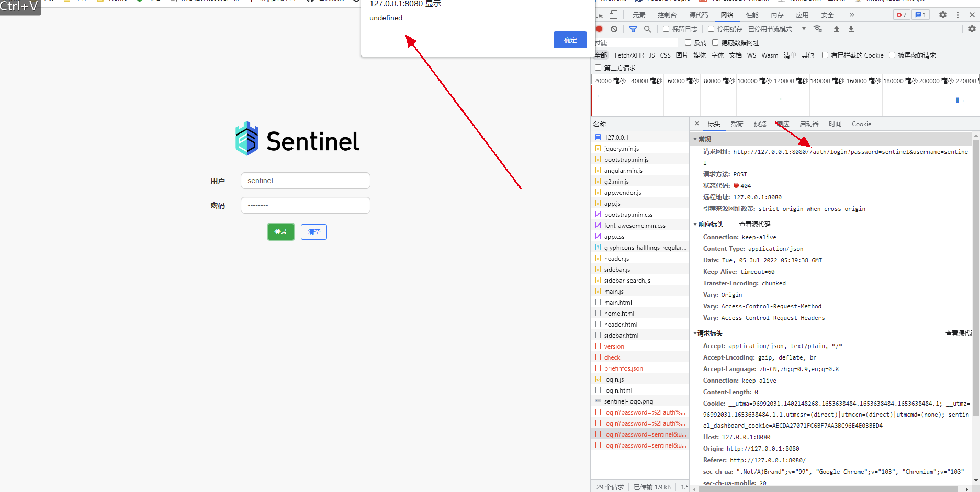Select the version failed request row
This screenshot has height=492, width=980.
(x=640, y=346)
